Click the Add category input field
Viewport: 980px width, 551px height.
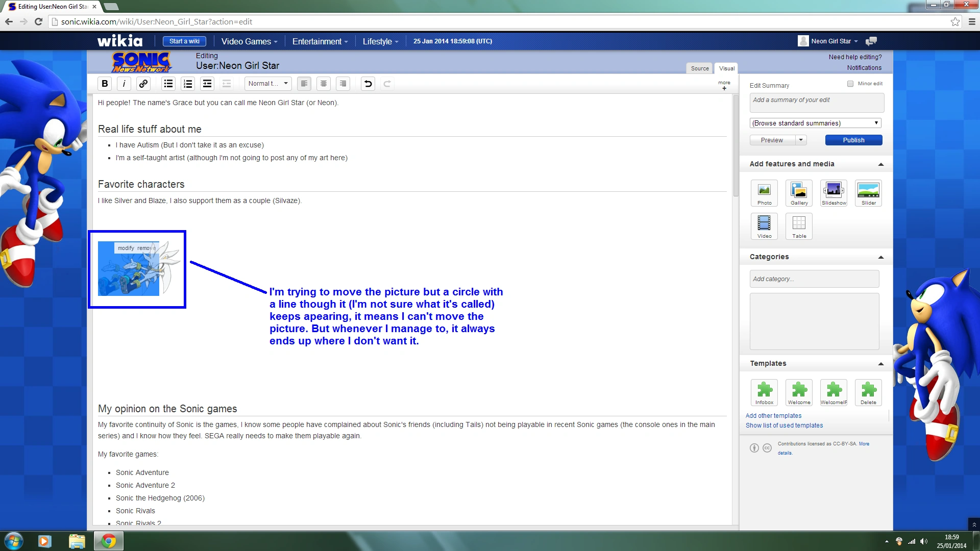814,279
